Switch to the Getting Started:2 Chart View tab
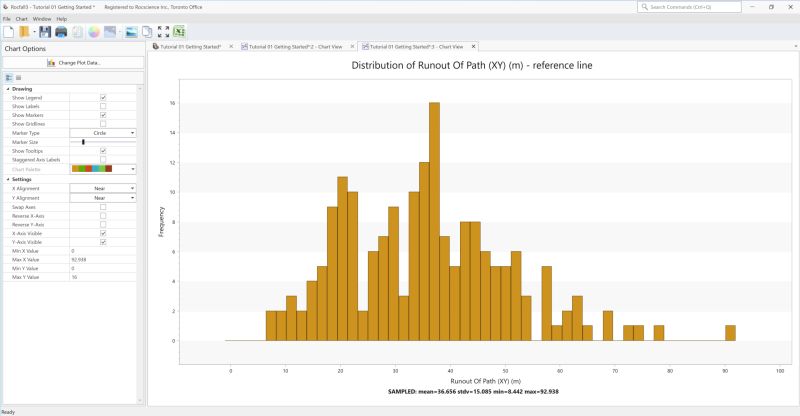Screen dimensions: 800x416 (x=295, y=46)
